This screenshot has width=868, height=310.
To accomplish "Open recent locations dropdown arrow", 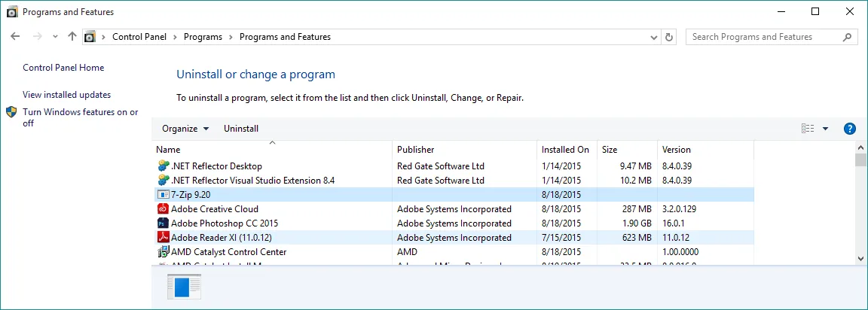I will 55,37.
